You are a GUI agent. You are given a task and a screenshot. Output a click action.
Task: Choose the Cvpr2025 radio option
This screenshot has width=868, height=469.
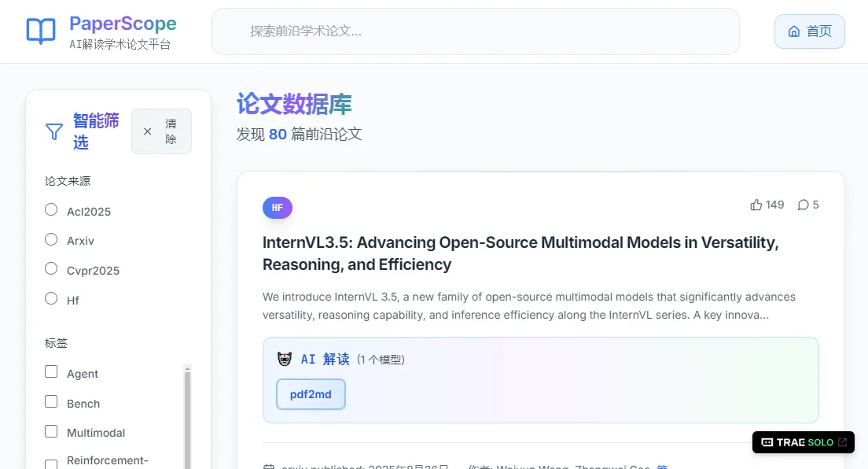51,269
